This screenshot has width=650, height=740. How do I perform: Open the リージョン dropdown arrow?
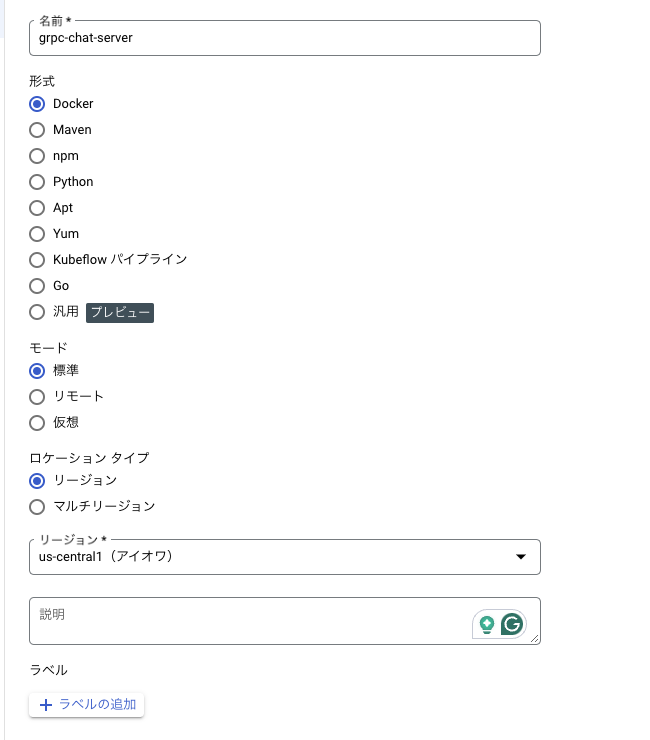click(x=520, y=557)
